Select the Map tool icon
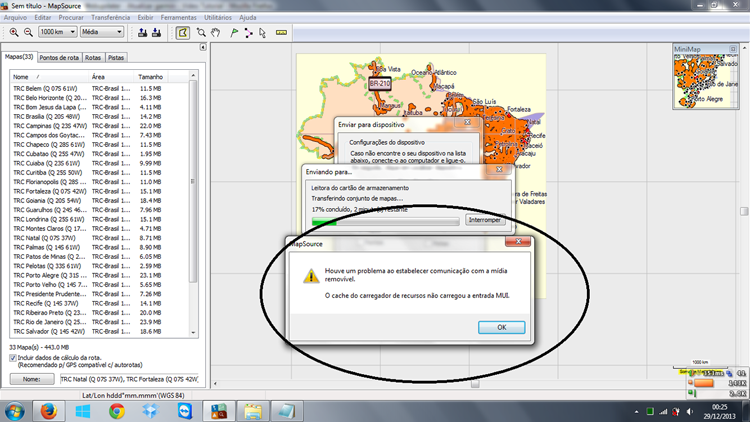Image resolution: width=750 pixels, height=422 pixels. 183,33
